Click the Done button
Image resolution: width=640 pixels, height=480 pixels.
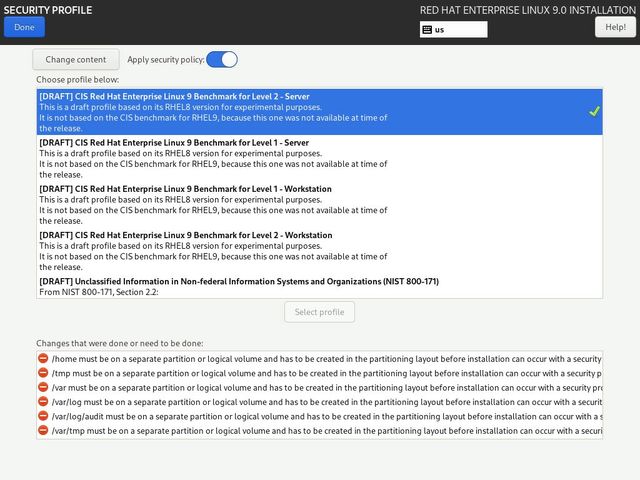click(24, 27)
